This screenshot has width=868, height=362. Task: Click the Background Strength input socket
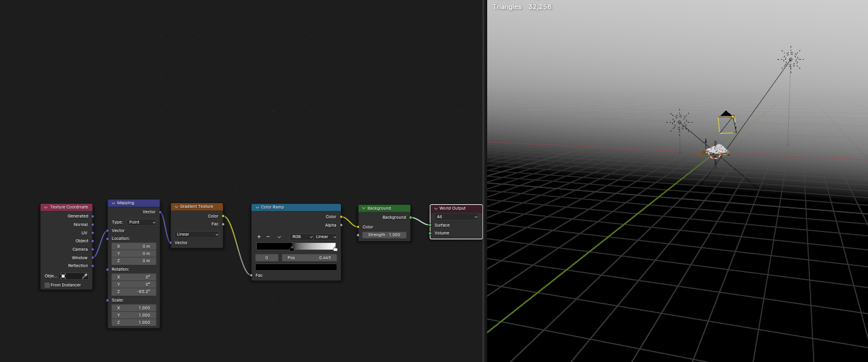[x=358, y=234]
